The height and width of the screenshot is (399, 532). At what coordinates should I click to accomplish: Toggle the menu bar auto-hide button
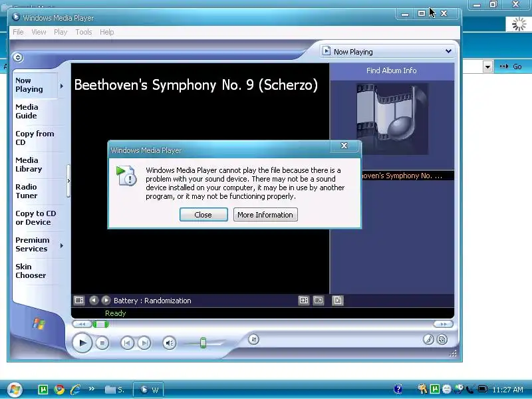pyautogui.click(x=18, y=57)
